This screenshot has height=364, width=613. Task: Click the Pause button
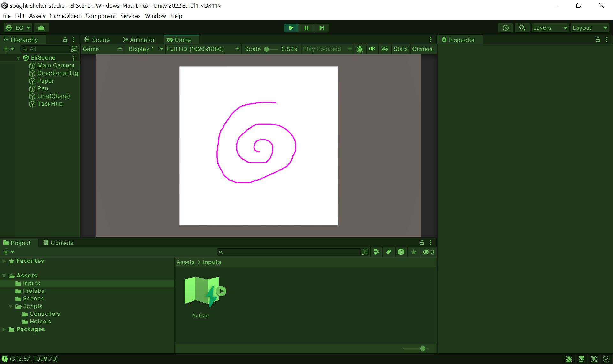click(x=306, y=28)
